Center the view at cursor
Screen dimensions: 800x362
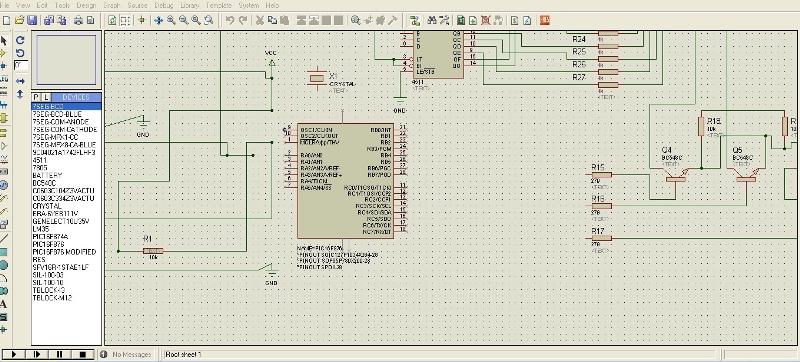point(158,20)
